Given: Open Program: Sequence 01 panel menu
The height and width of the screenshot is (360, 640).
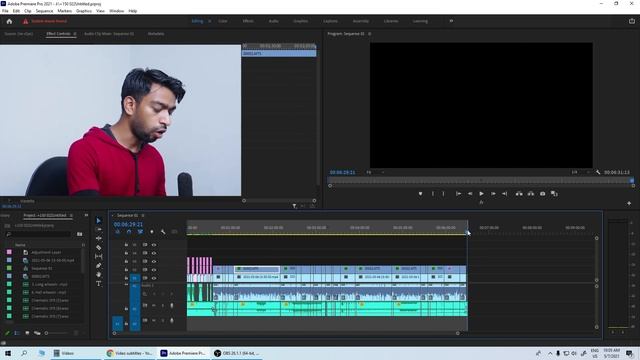Looking at the screenshot, I should coord(369,34).
